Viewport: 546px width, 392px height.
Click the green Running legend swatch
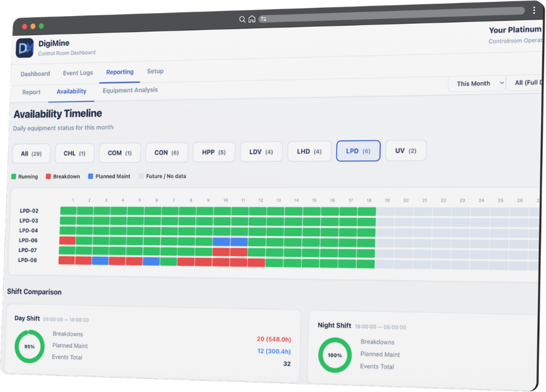(14, 177)
